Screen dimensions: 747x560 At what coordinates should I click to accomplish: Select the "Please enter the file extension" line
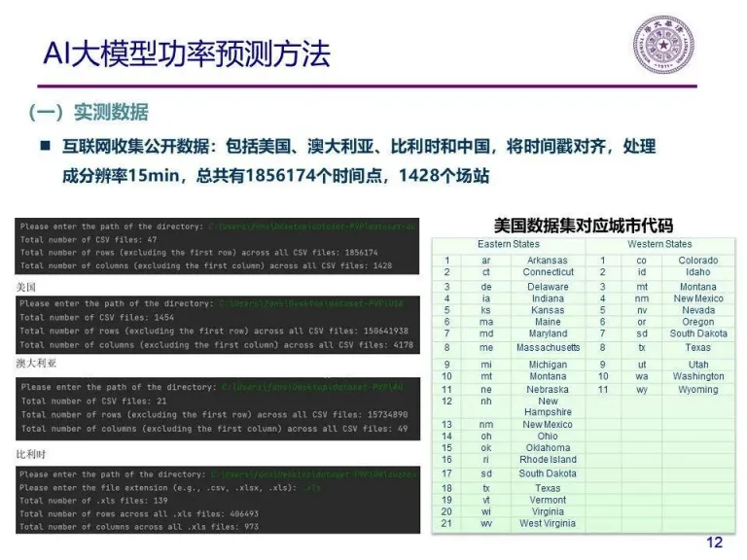coord(169,488)
